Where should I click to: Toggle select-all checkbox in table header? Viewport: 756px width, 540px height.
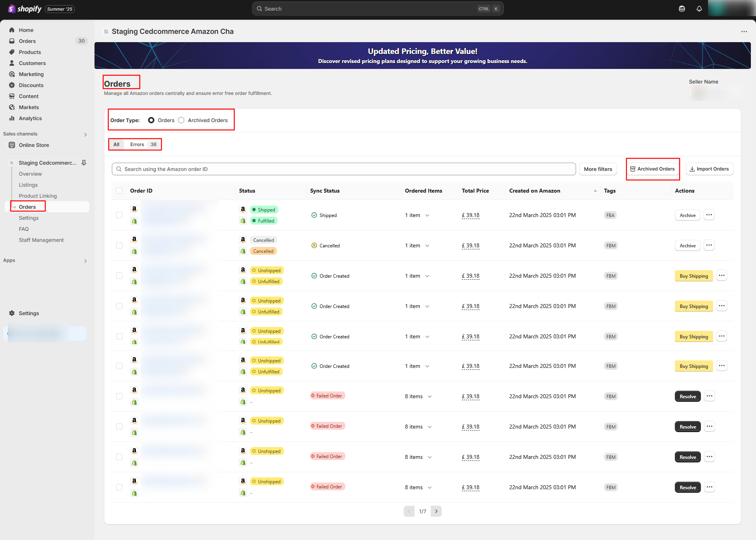(x=119, y=191)
